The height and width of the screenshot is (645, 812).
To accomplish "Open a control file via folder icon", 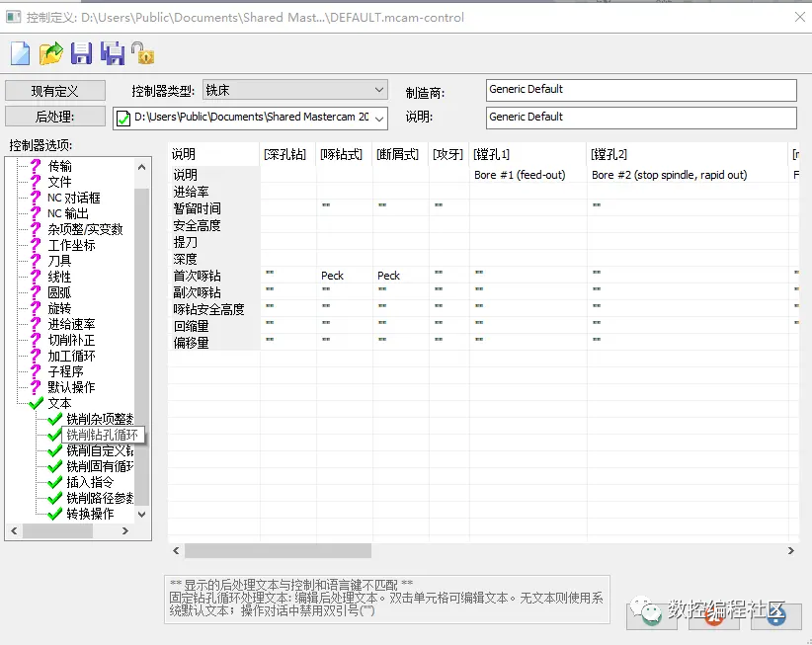I will point(50,53).
